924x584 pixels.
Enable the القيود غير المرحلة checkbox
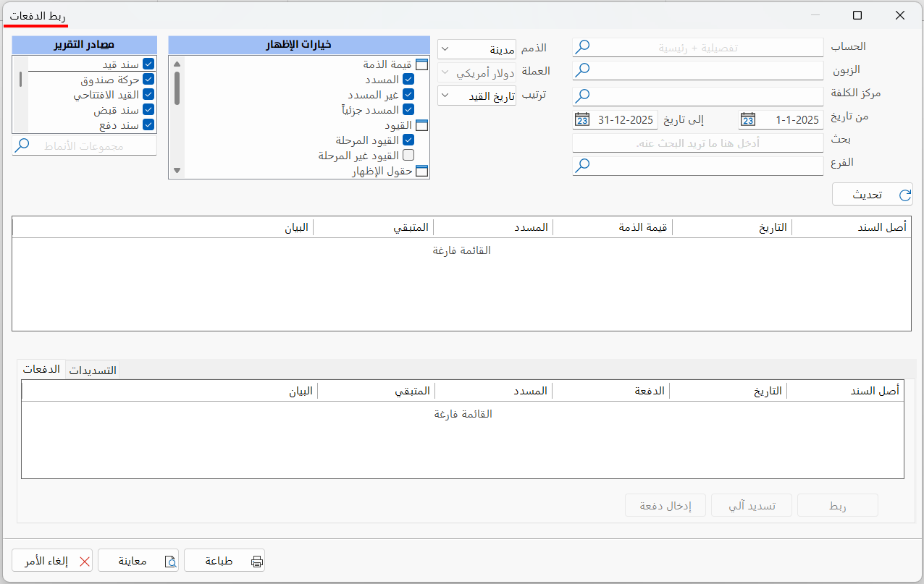408,155
